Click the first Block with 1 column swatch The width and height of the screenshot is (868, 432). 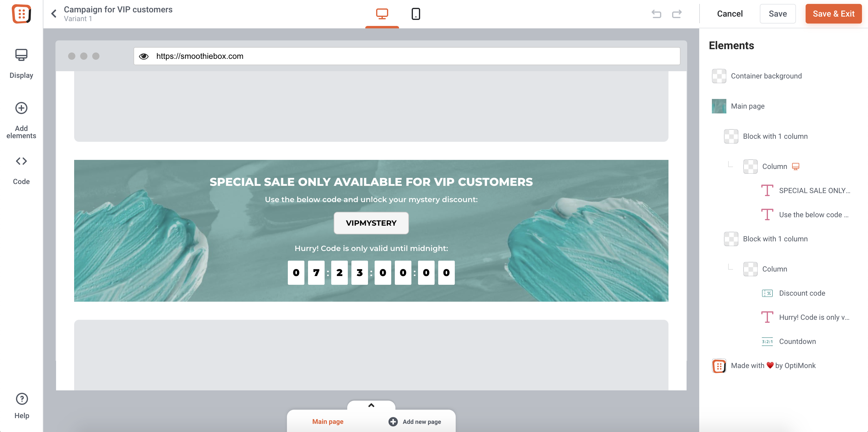[731, 137]
